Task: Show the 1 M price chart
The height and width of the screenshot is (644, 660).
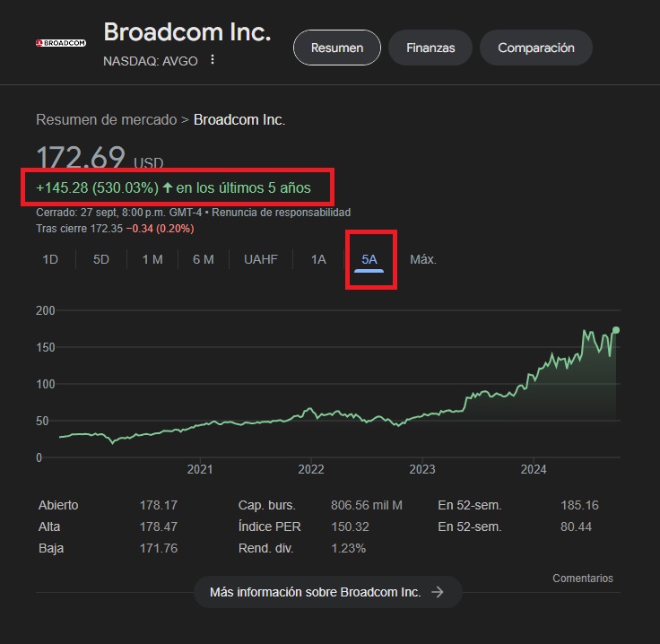Action: pos(152,260)
